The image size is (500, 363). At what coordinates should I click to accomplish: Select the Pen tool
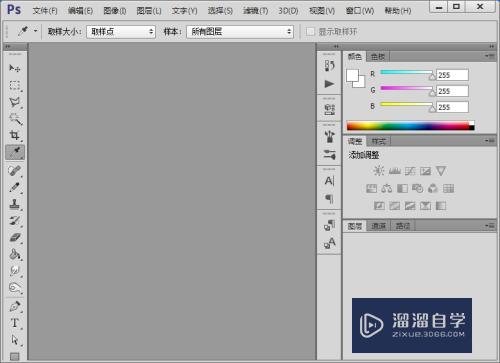point(15,306)
